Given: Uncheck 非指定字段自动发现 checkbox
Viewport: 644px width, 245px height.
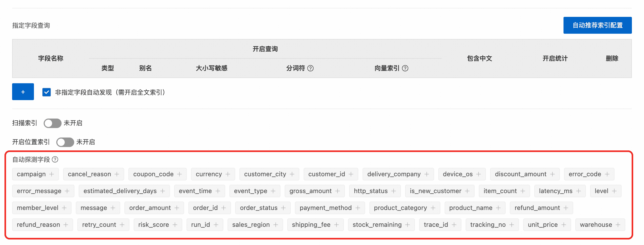Looking at the screenshot, I should click(47, 92).
